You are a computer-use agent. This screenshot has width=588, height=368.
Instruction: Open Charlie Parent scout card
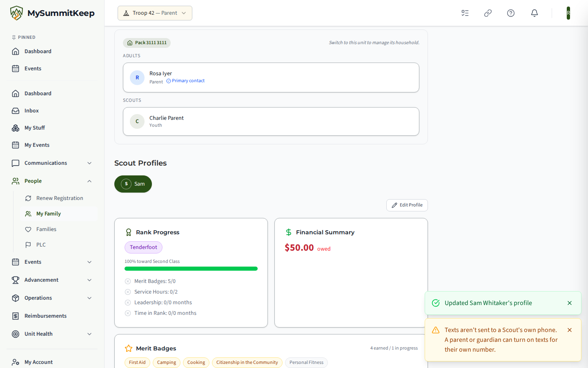(x=271, y=121)
